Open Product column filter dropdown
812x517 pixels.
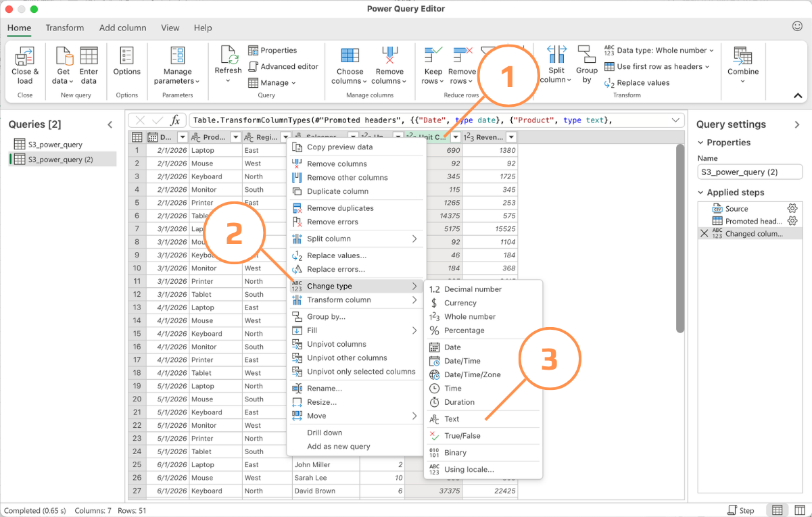tap(235, 137)
